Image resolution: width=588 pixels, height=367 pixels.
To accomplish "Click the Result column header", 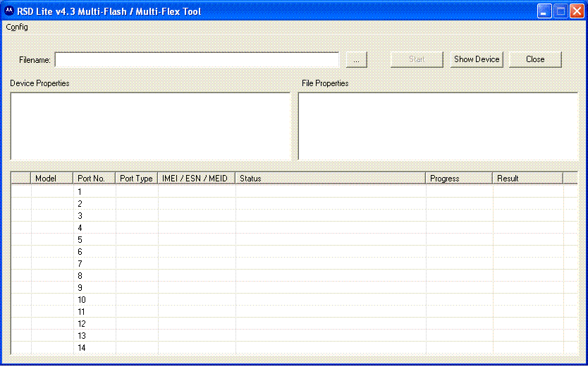I will coord(528,179).
